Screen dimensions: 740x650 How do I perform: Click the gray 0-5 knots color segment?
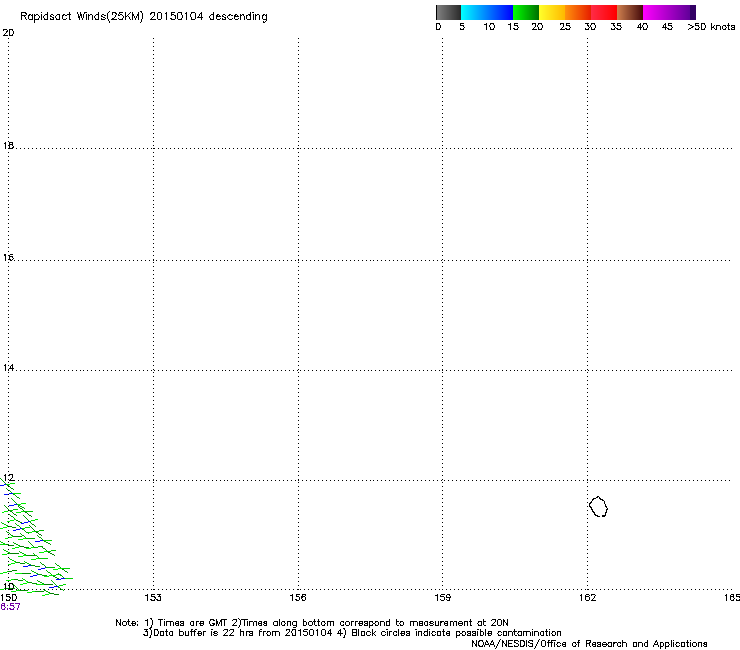click(x=448, y=12)
